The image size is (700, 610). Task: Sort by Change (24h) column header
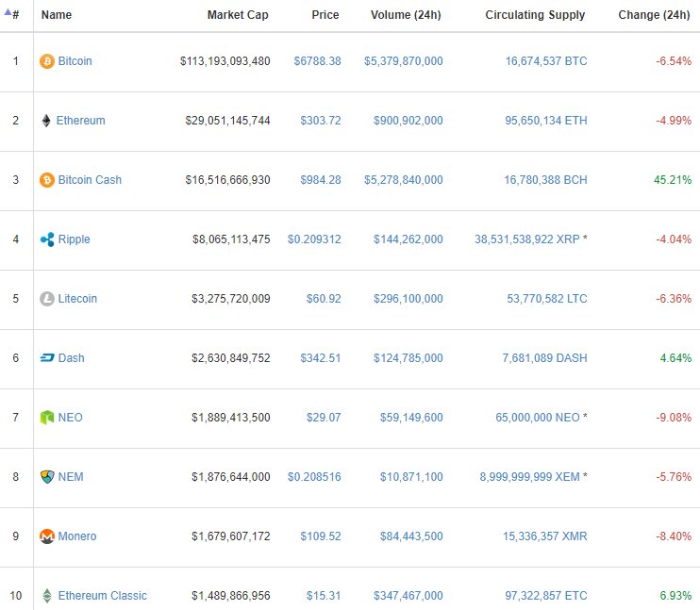tap(654, 15)
